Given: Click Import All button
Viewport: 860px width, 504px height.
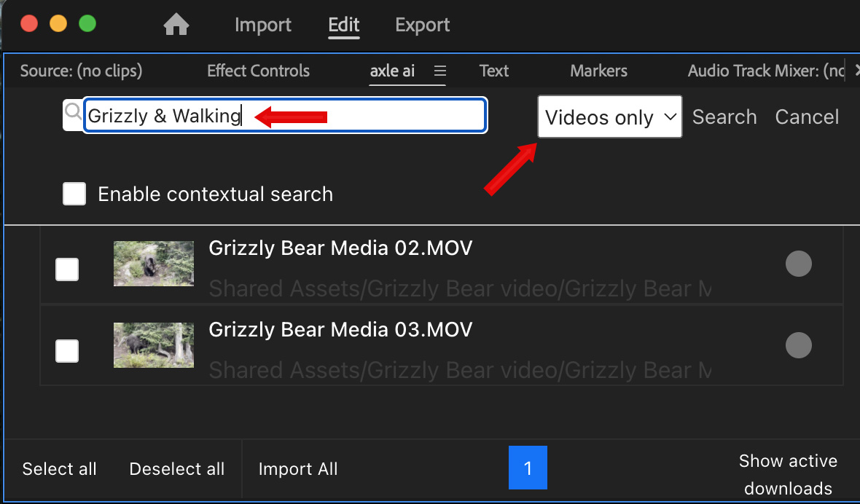Looking at the screenshot, I should pos(298,469).
